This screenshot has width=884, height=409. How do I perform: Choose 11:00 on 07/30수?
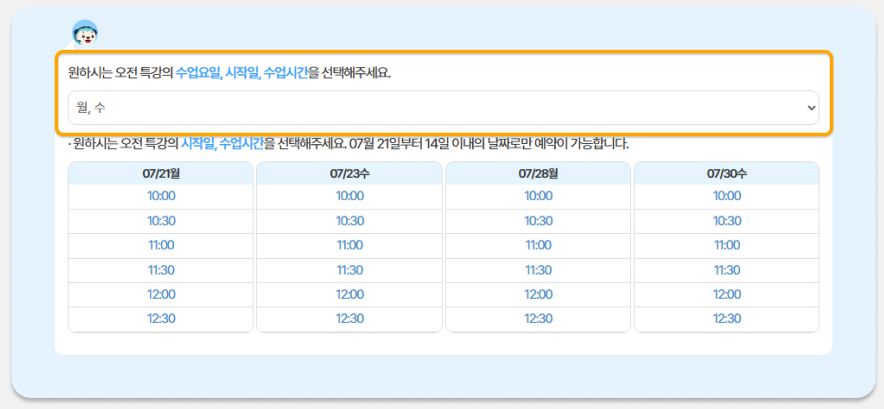[x=727, y=245]
